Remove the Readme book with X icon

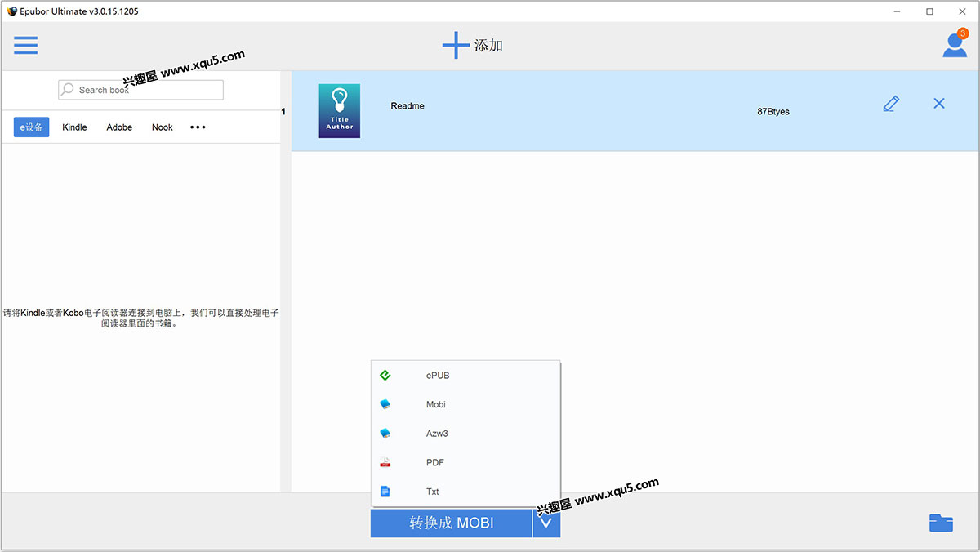939,104
